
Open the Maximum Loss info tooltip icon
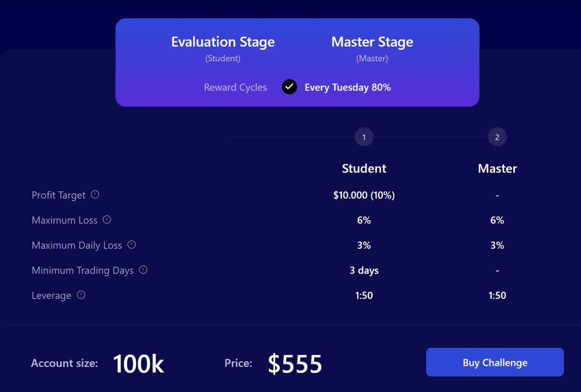107,220
